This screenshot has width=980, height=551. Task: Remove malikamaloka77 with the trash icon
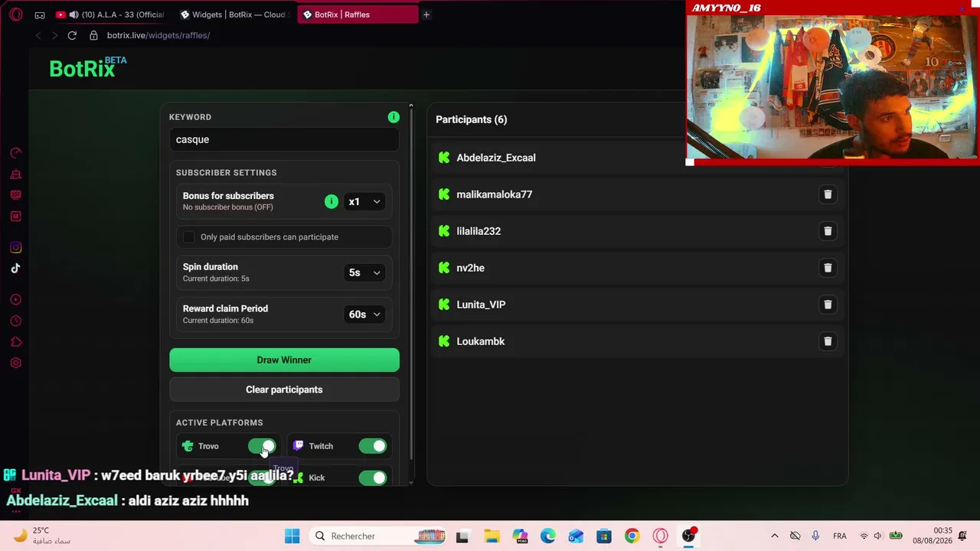tap(828, 194)
